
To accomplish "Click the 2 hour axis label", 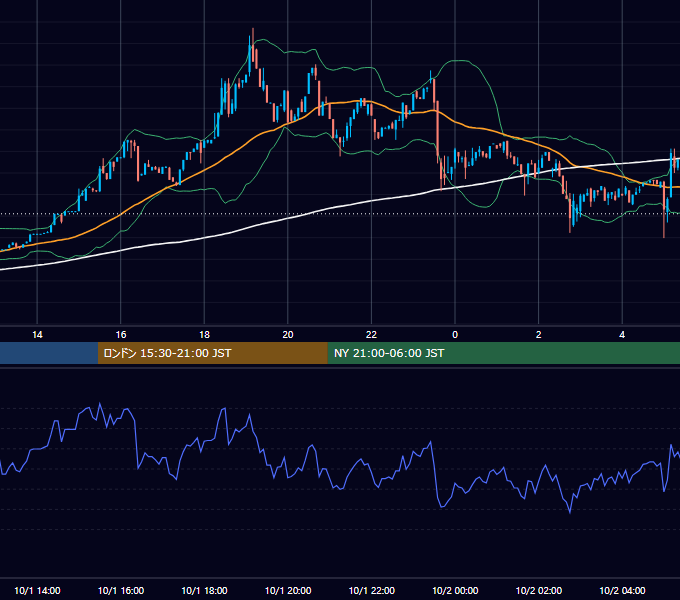I will click(x=539, y=335).
